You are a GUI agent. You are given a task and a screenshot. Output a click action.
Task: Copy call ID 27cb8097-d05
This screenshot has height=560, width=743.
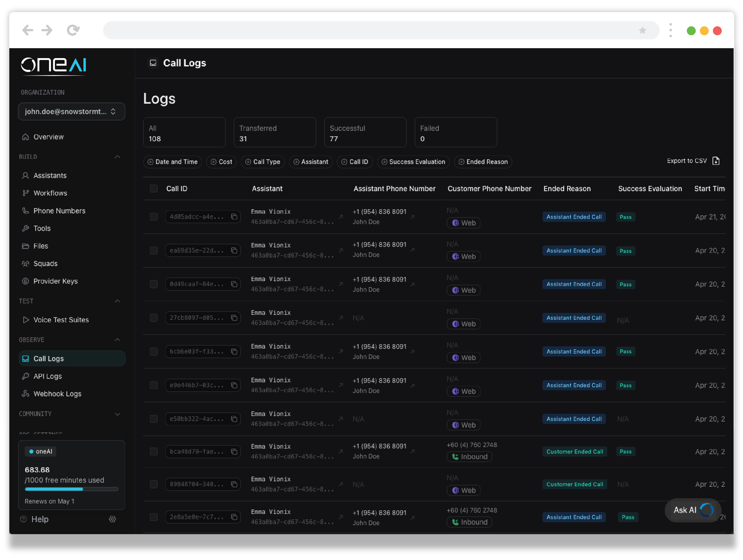234,318
